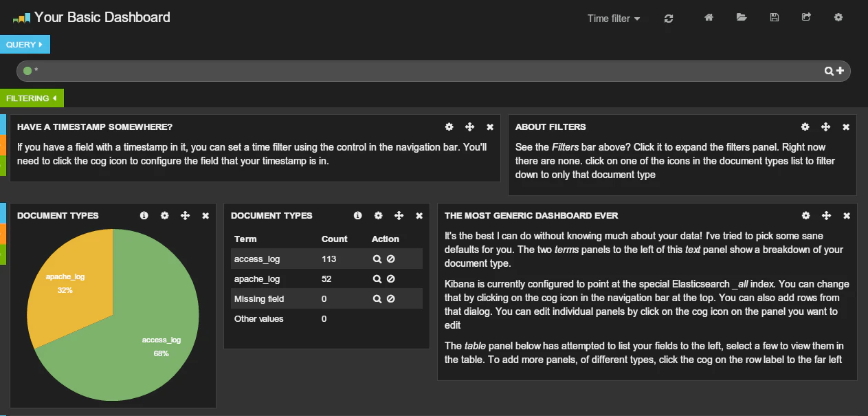Screen dimensions: 868x416
Task: Exclude access_log with ban icon
Action: 390,259
